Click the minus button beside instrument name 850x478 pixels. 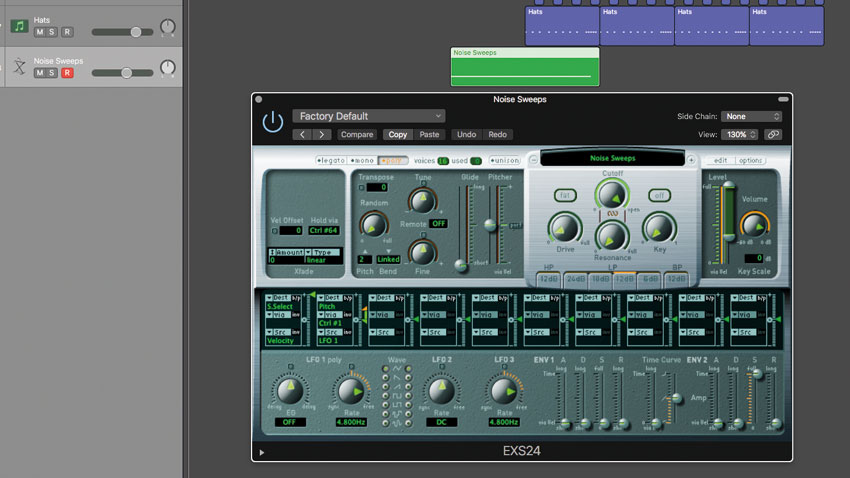533,160
